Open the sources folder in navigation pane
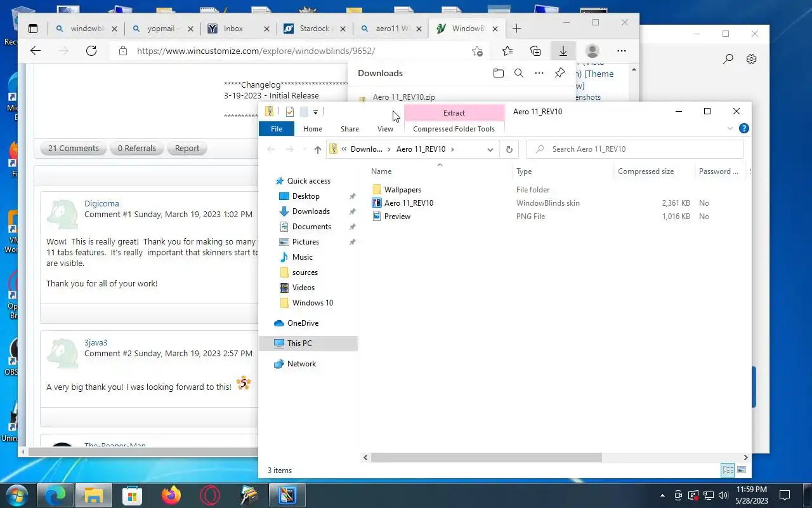This screenshot has width=812, height=508. coord(304,272)
